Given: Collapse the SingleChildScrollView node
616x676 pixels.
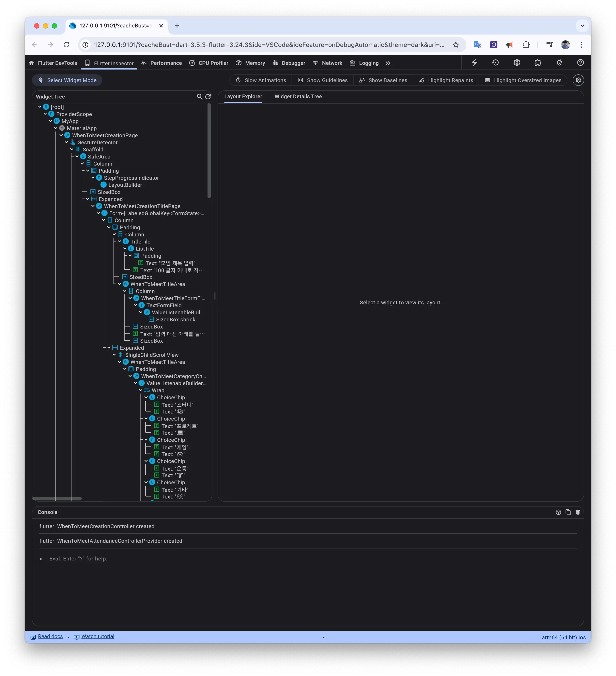Looking at the screenshot, I should click(x=114, y=354).
